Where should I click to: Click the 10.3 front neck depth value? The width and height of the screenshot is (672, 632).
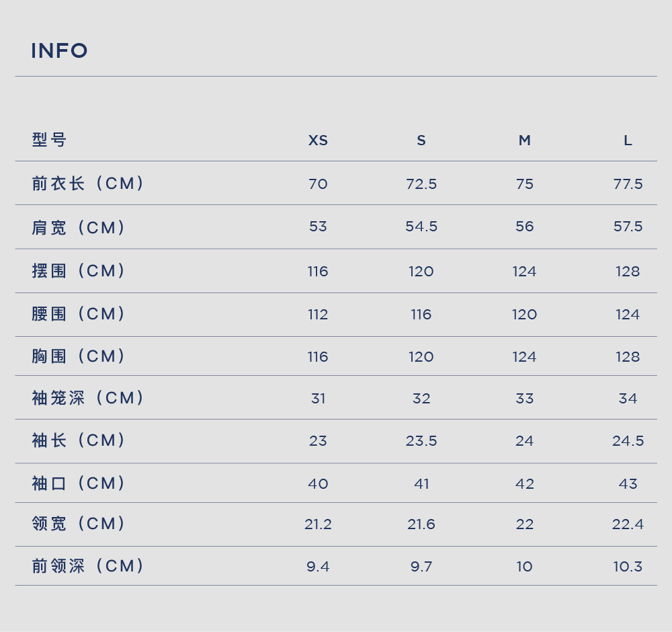[628, 566]
